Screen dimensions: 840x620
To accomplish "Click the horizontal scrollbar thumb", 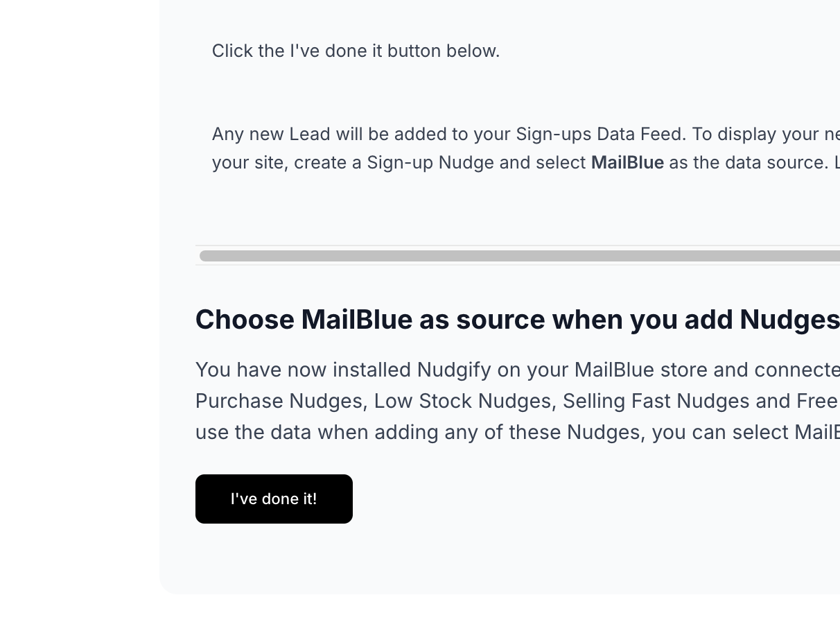I will (x=520, y=256).
